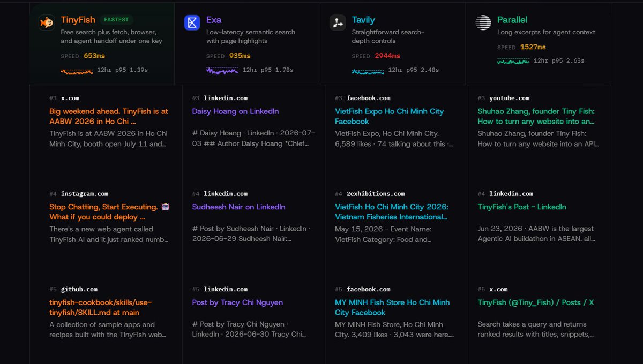
Task: Click the youtube.com domain label
Action: tap(509, 98)
